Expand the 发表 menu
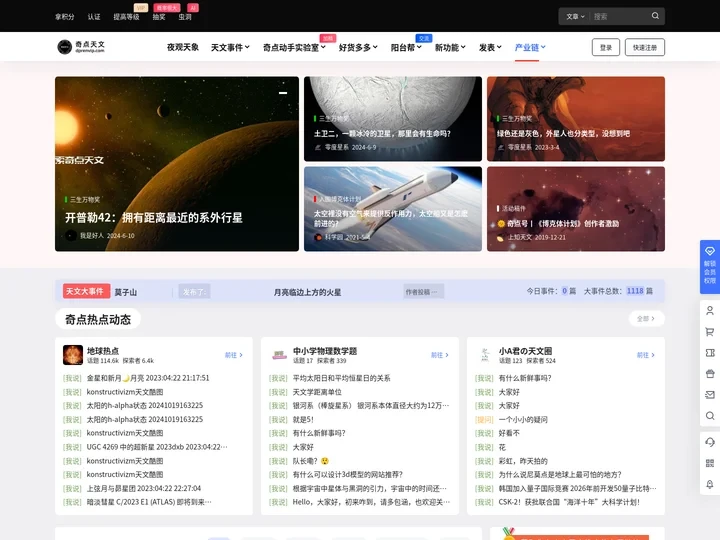Image resolution: width=720 pixels, height=540 pixels. pyautogui.click(x=490, y=47)
